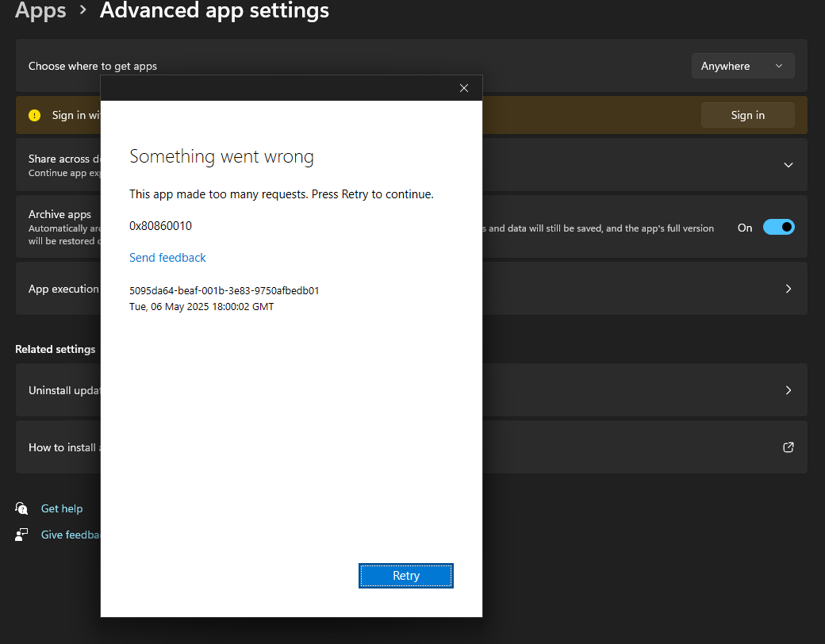Open App execution aliases chevron arrow

click(788, 289)
